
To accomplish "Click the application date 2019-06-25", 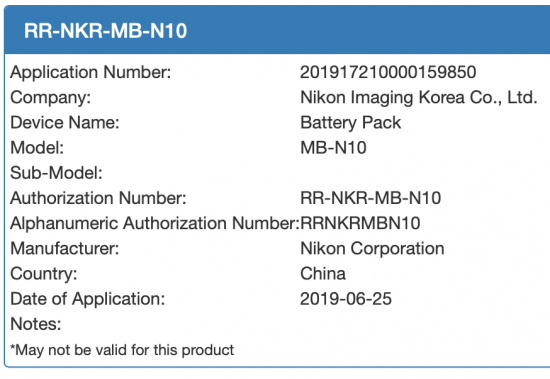I will (x=346, y=299).
